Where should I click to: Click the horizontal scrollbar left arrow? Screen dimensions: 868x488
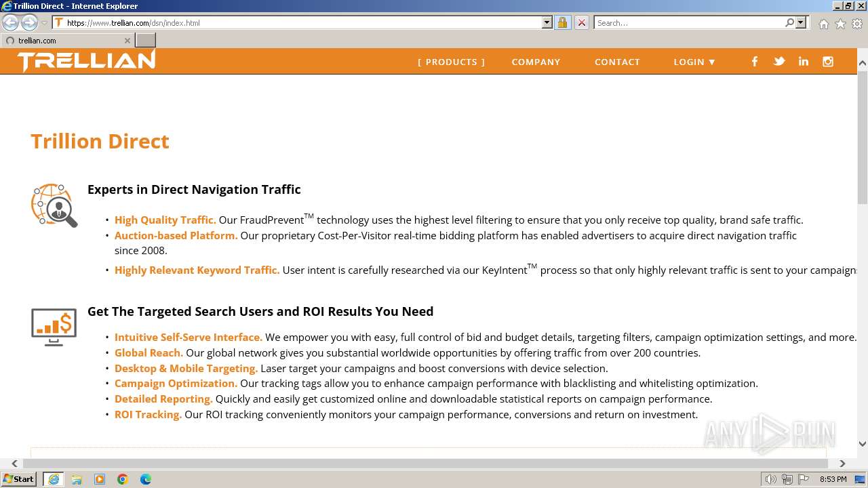click(14, 464)
